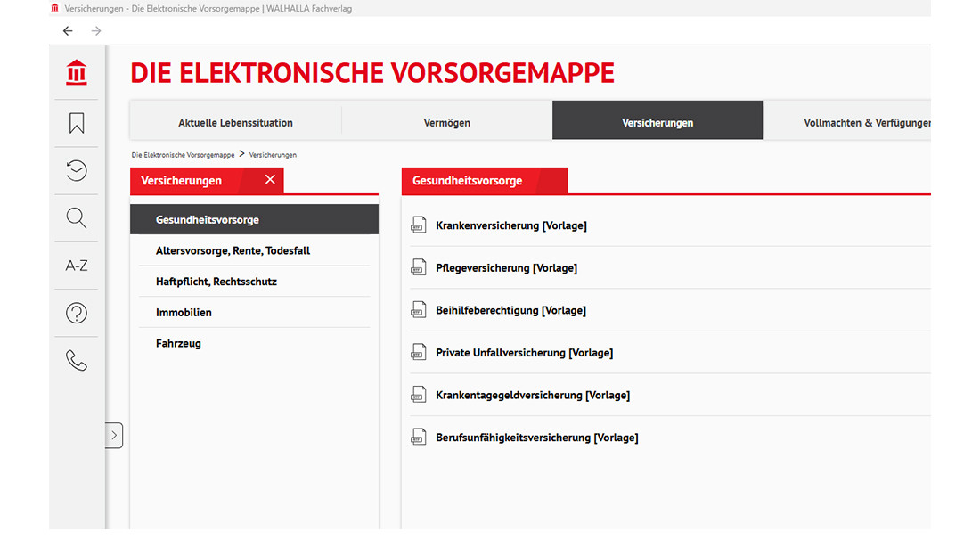980x548 pixels.
Task: Open help via the question mark icon
Action: [x=77, y=313]
